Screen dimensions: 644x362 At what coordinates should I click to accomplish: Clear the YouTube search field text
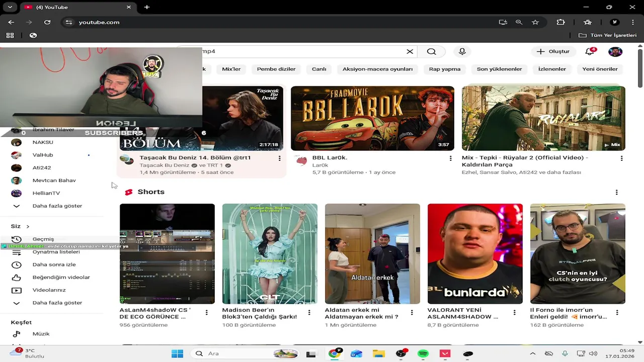(x=410, y=51)
